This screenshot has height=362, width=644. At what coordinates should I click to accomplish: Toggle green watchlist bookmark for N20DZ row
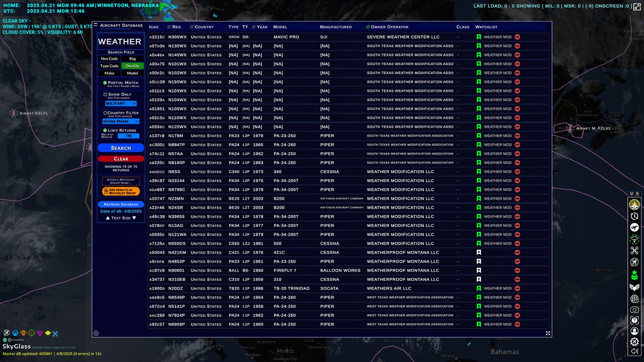coord(479,288)
